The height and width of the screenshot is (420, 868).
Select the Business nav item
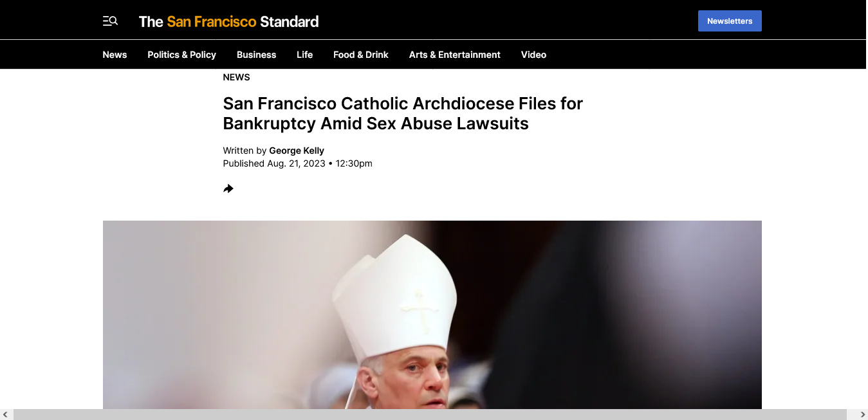pyautogui.click(x=256, y=55)
